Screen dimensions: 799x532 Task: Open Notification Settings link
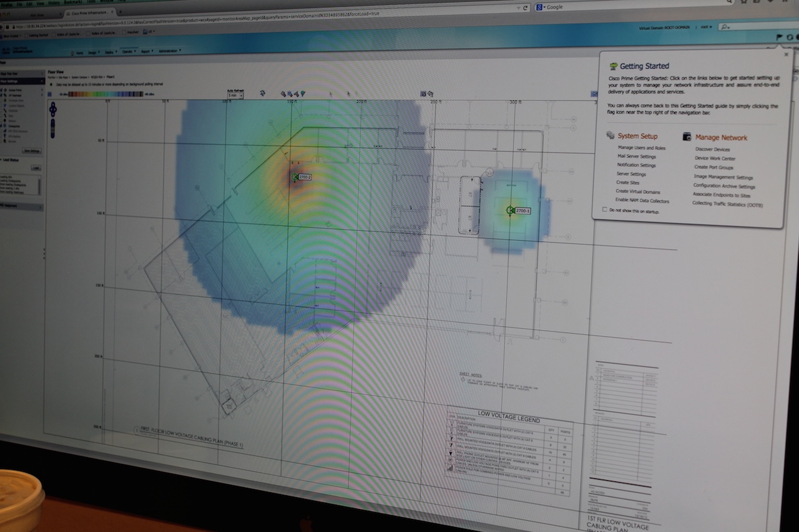tap(636, 165)
